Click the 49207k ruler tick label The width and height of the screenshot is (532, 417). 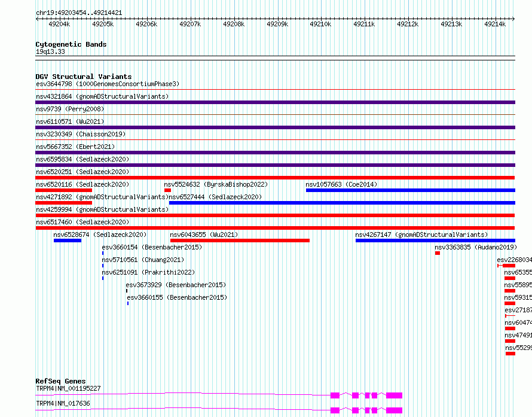click(x=190, y=24)
